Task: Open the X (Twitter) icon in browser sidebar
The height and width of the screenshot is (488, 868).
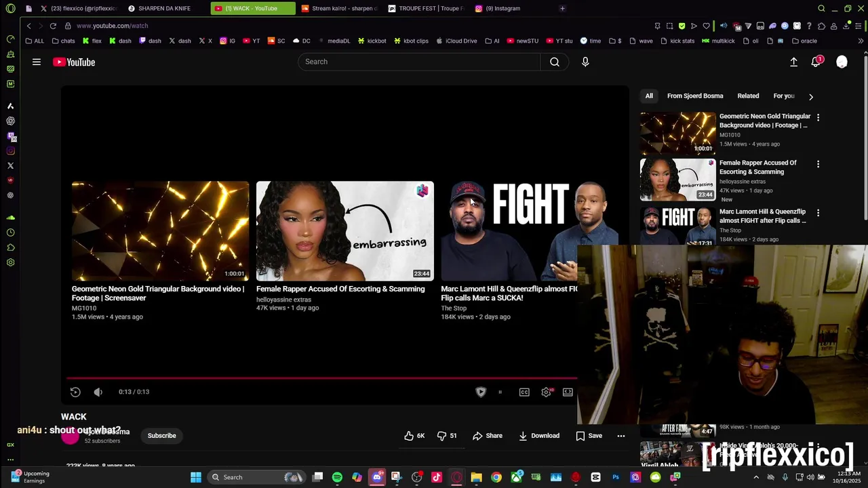Action: point(10,165)
